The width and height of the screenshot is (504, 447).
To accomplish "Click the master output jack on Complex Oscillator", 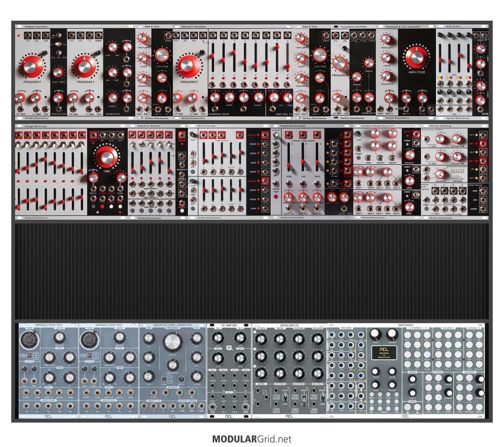I will [98, 36].
